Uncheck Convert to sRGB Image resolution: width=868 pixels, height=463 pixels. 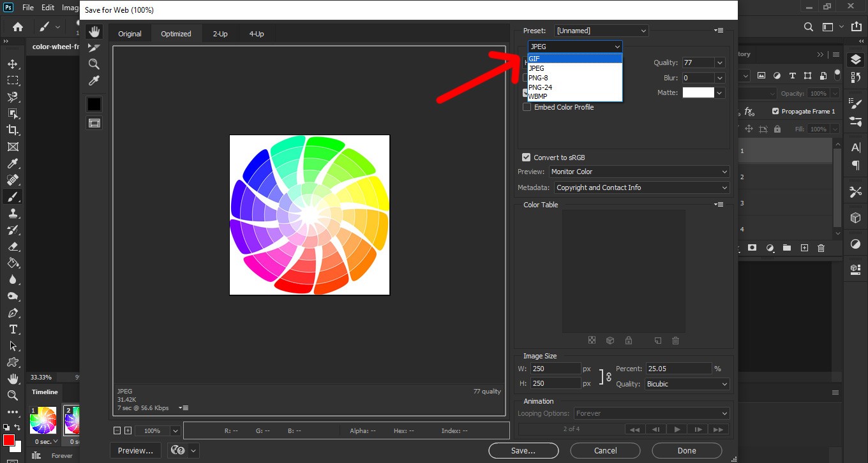pyautogui.click(x=527, y=158)
